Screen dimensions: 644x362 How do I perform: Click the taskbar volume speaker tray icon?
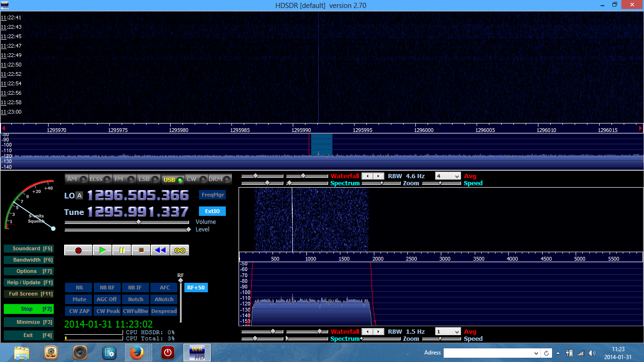pos(591,353)
